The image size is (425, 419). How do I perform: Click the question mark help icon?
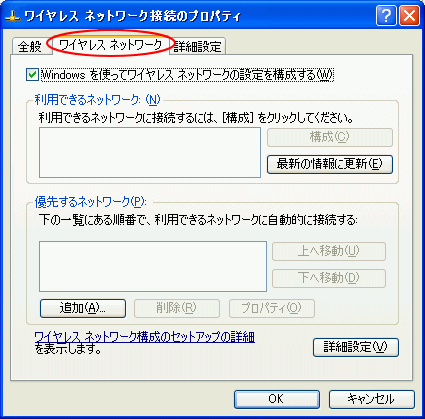pos(386,16)
